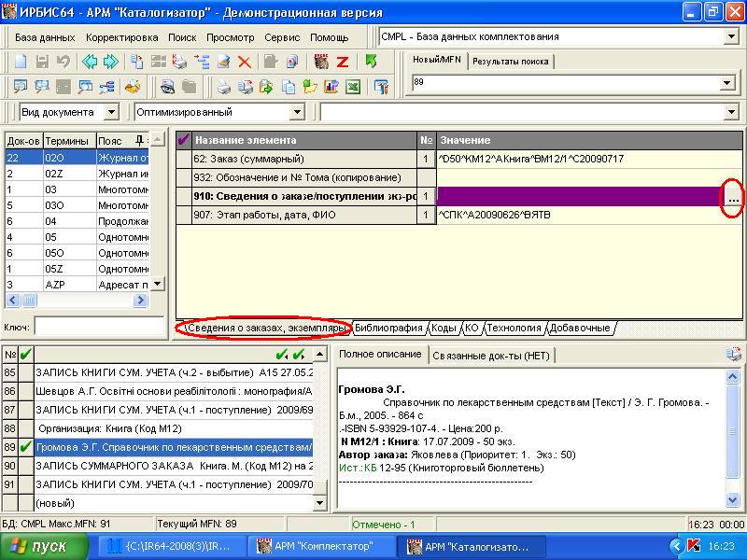Expand the 'Вид документа' dropdown
747x560 pixels.
[x=111, y=112]
